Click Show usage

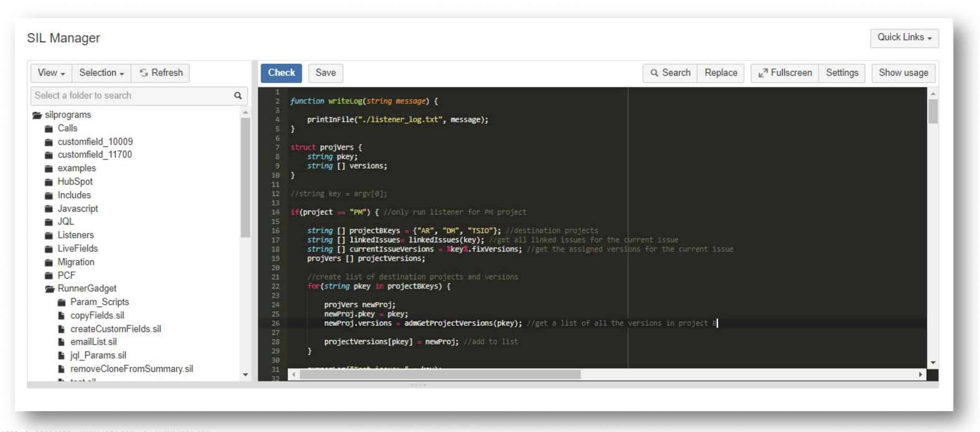click(x=904, y=73)
